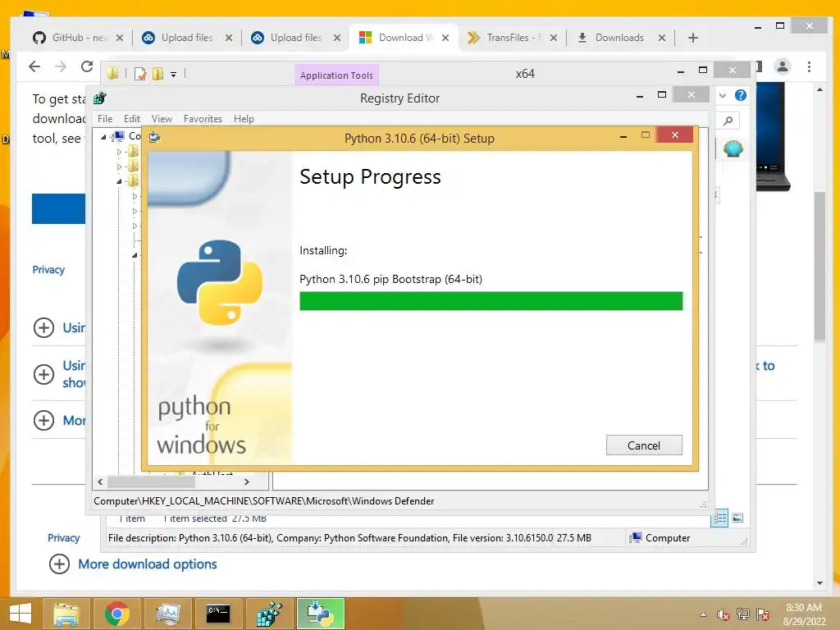Switch Explorer to details view

(x=720, y=518)
